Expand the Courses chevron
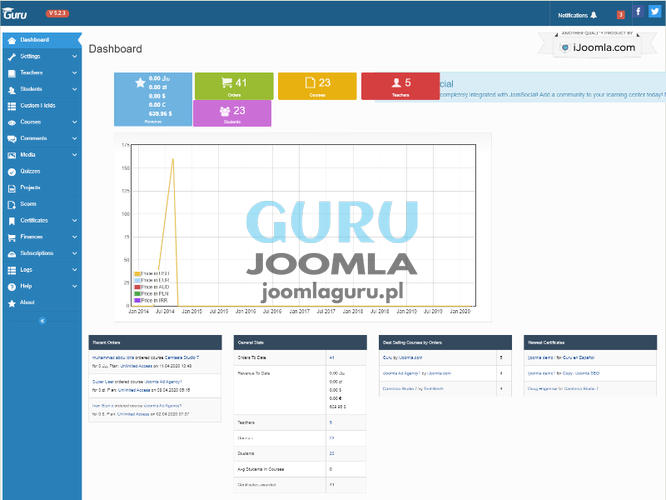 click(75, 122)
